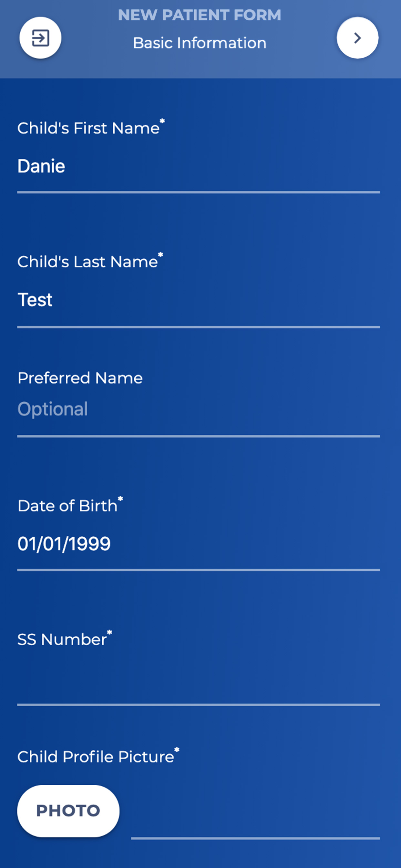Click the exit form icon

tap(40, 38)
